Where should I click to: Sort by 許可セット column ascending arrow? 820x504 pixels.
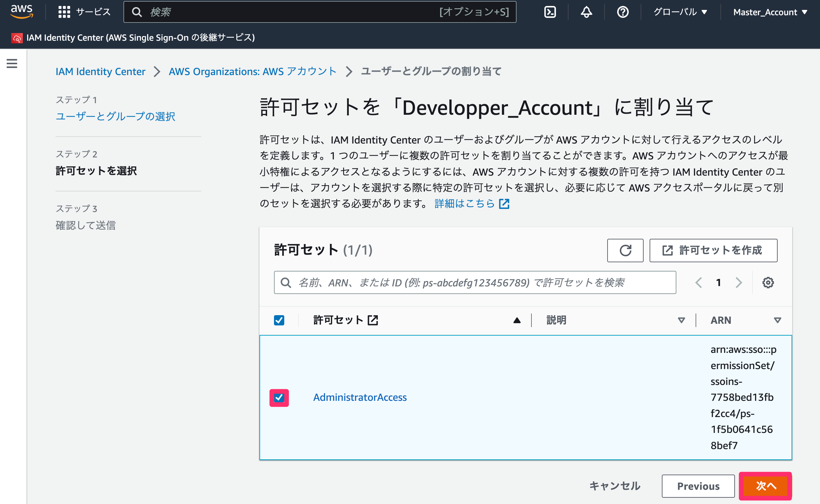click(517, 320)
